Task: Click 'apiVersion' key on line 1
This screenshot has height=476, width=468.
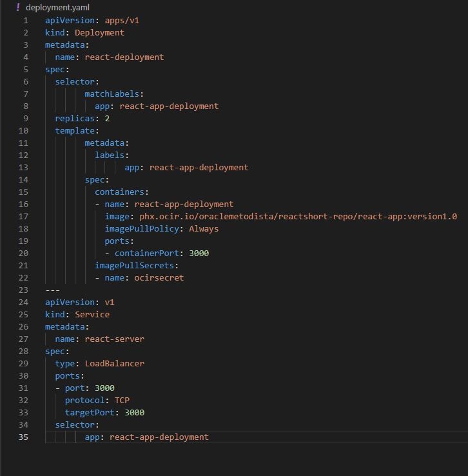Action: (70, 21)
